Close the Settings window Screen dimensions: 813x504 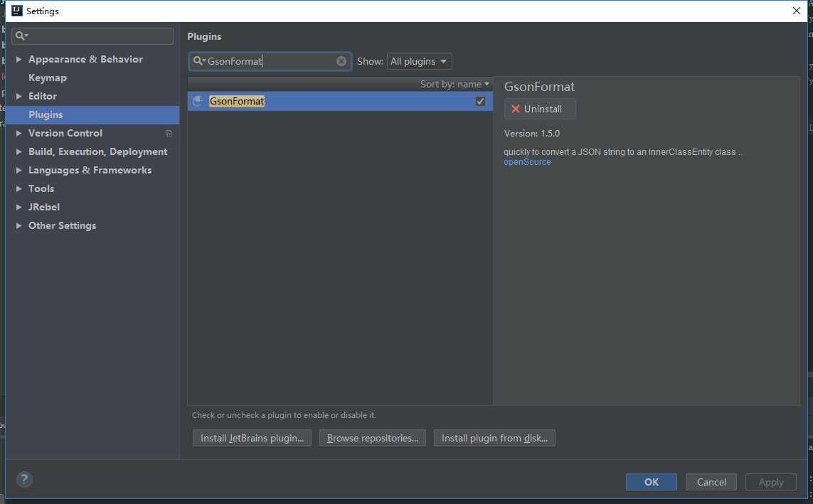coord(797,11)
